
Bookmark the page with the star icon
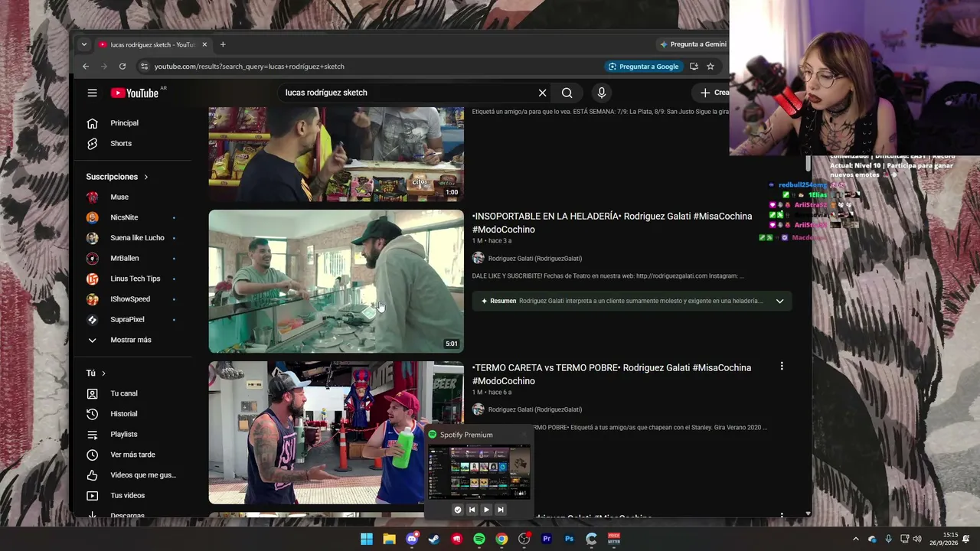tap(710, 67)
